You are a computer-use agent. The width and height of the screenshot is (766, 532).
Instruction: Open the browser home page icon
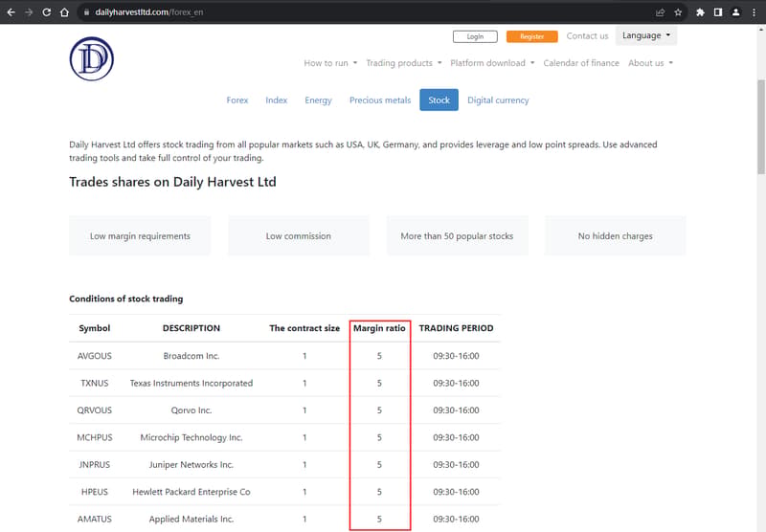coord(64,12)
